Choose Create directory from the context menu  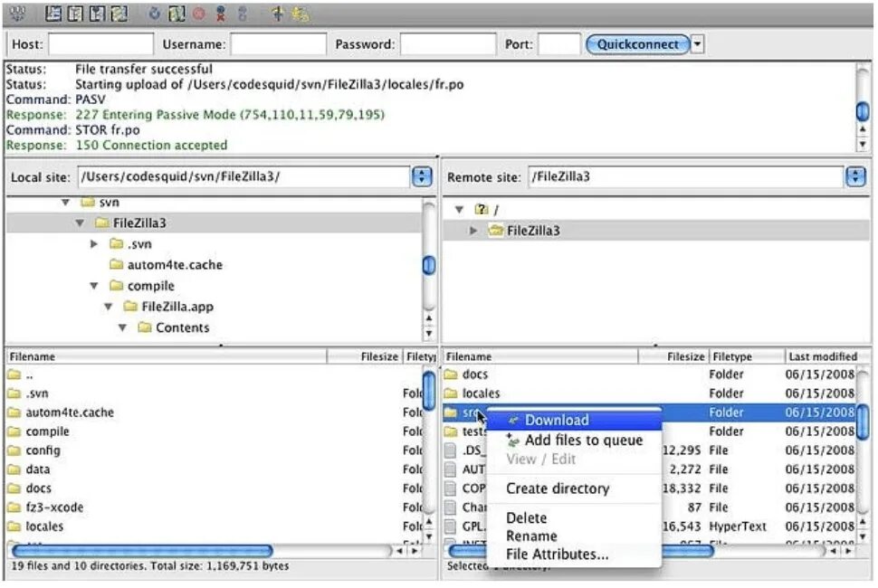[x=574, y=489]
